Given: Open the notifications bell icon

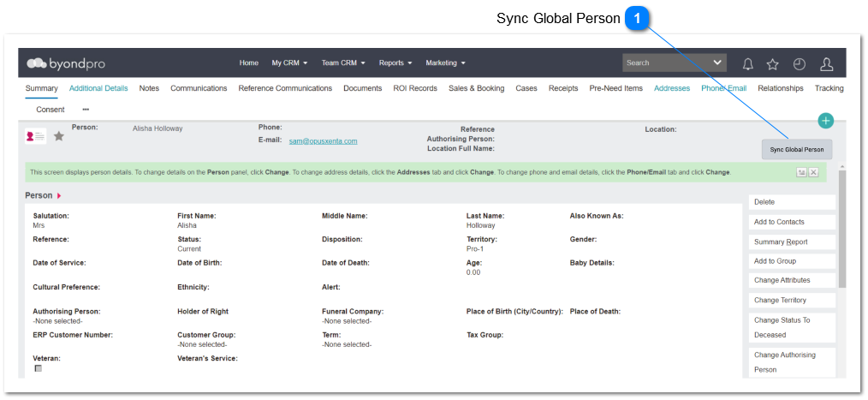Looking at the screenshot, I should click(x=748, y=63).
